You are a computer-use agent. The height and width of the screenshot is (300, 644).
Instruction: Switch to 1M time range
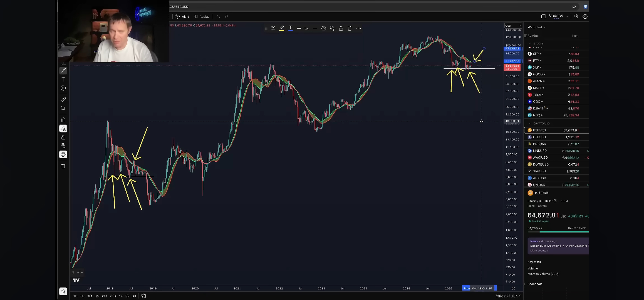pos(90,296)
